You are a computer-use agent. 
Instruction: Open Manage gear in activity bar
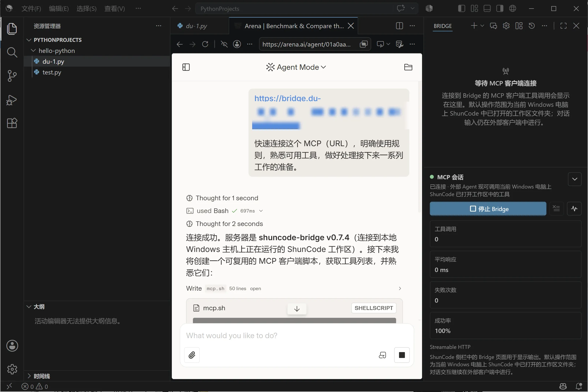point(12,369)
